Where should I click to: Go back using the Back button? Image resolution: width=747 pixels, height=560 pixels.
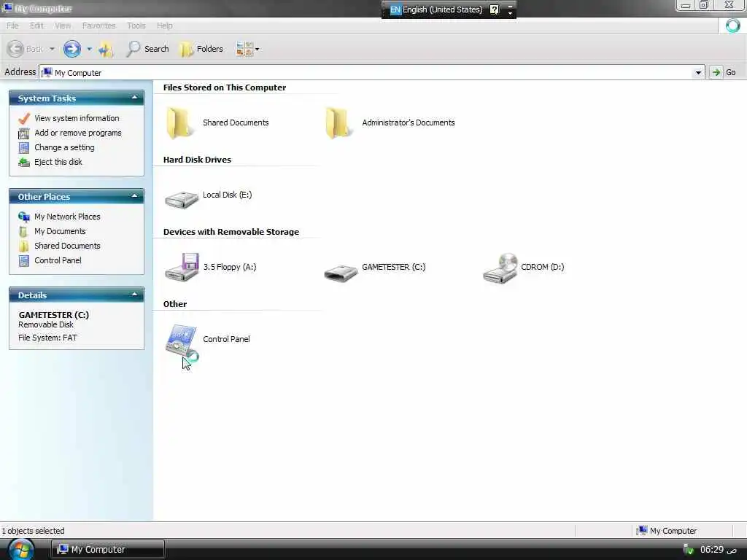(x=26, y=49)
